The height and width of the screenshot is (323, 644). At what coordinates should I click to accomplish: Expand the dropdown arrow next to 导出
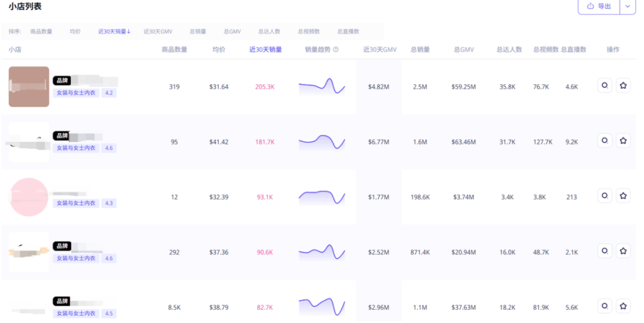pyautogui.click(x=627, y=6)
